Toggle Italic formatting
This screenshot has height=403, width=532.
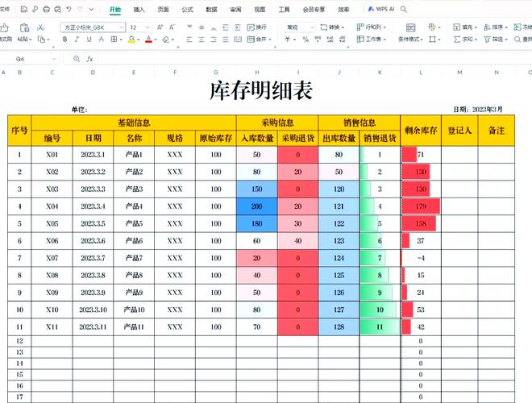point(77,39)
